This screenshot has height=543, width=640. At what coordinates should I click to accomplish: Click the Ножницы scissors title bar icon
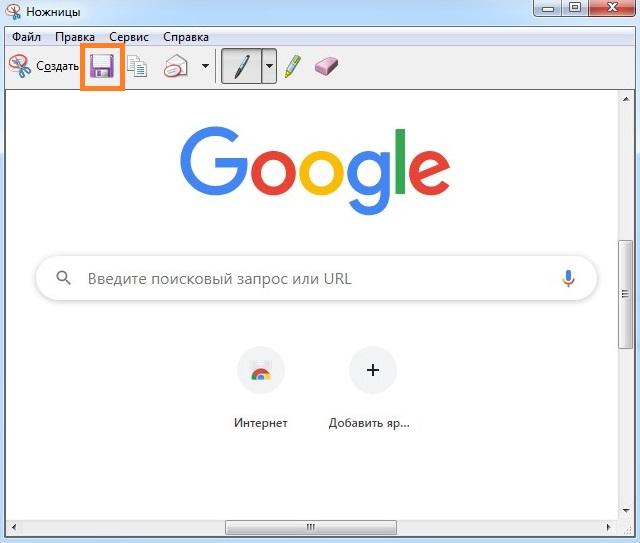[x=13, y=11]
